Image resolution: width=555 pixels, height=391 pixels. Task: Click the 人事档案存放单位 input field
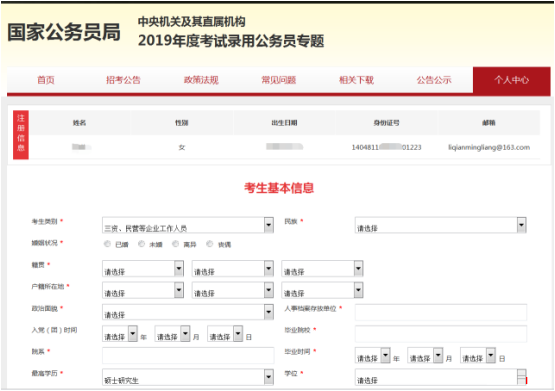pos(441,312)
